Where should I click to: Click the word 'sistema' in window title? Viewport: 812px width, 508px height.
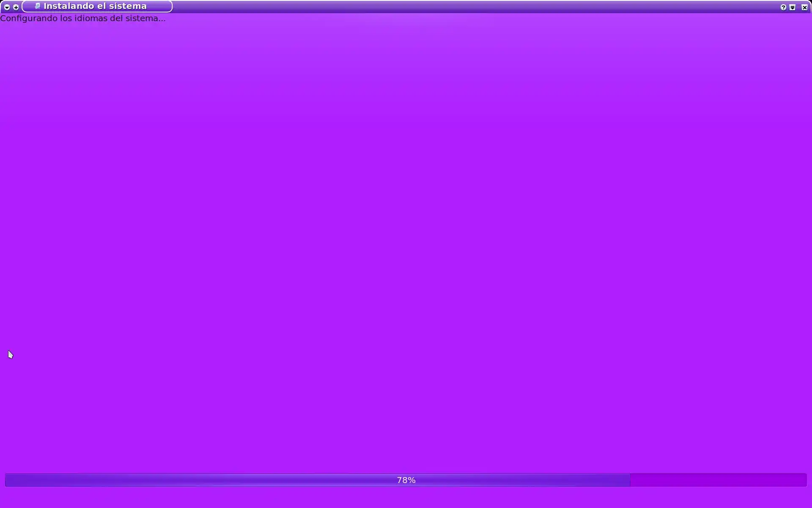(x=128, y=6)
